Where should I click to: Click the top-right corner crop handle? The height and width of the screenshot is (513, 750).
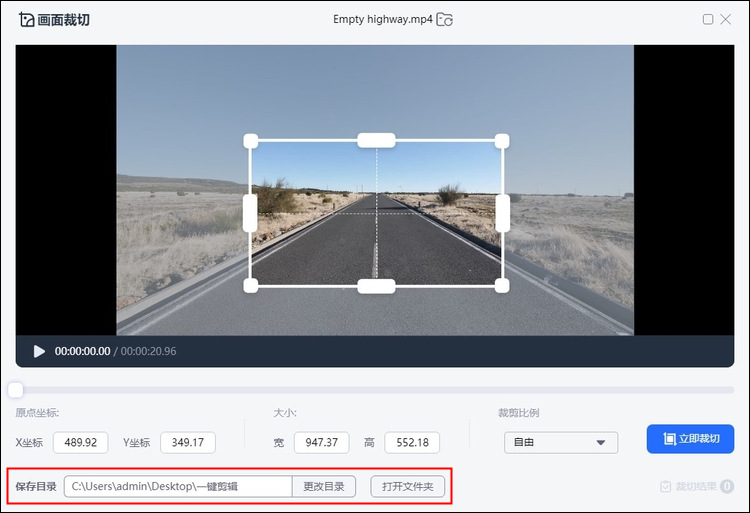click(x=502, y=141)
